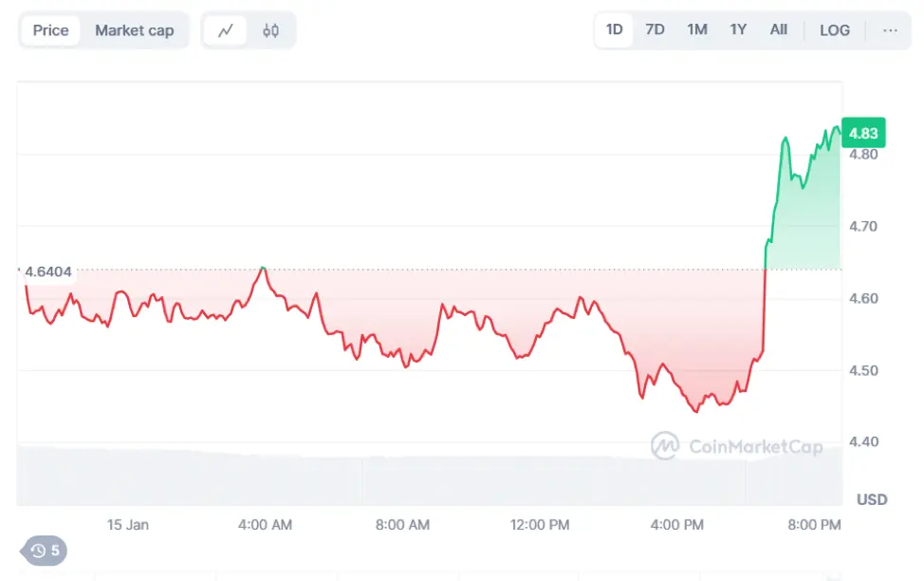Viewport: 924px width, 581px height.
Task: Set chart range to 7D
Action: (x=655, y=30)
